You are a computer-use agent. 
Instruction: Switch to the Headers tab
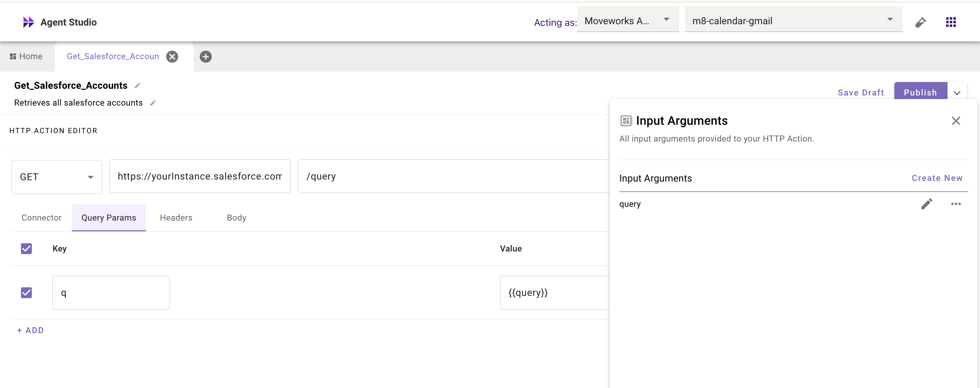click(176, 218)
